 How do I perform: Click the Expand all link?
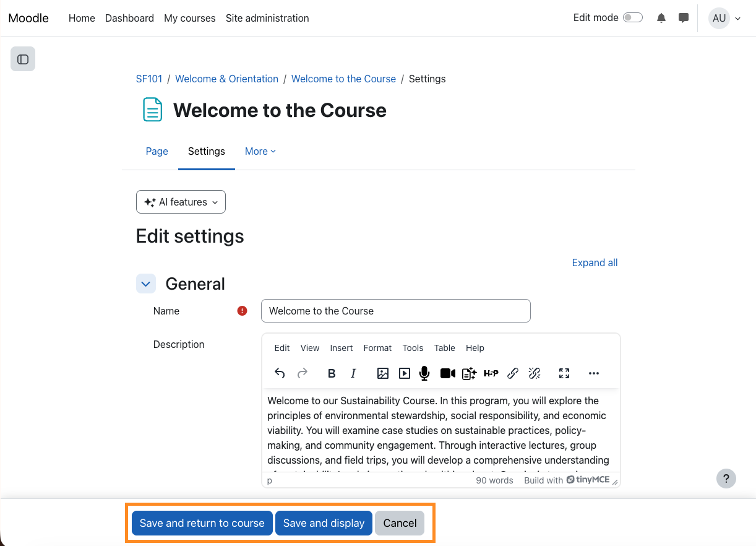(x=595, y=262)
